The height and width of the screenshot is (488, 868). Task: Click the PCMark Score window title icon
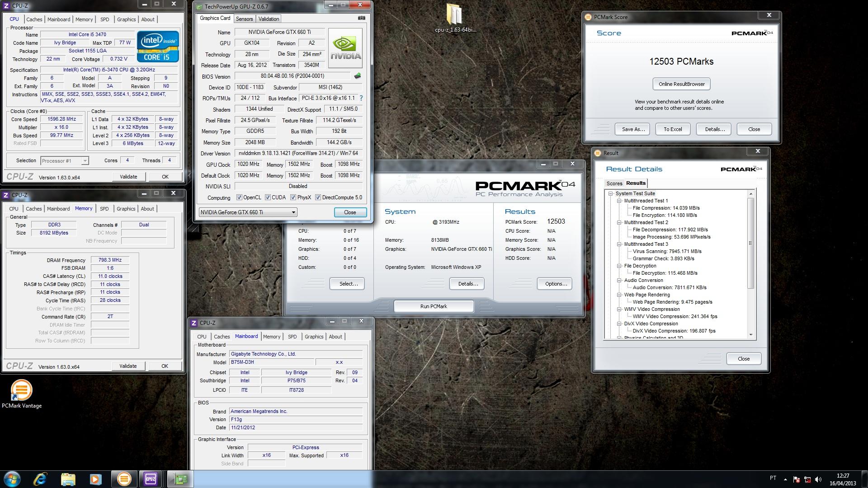pos(588,17)
